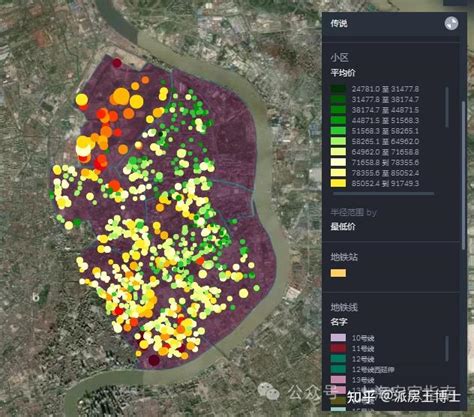This screenshot has width=474, height=417.
Task: Click the 地铁站 orange legend swatch
Action: coord(338,273)
